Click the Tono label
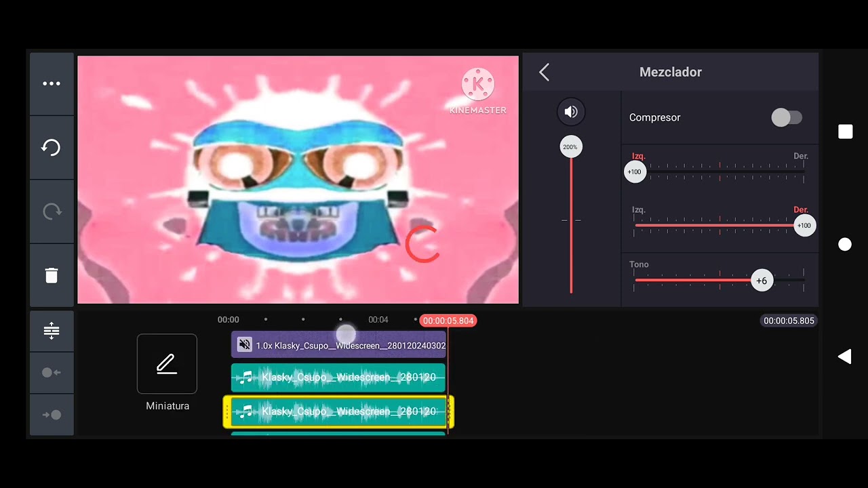The image size is (868, 488). [639, 264]
